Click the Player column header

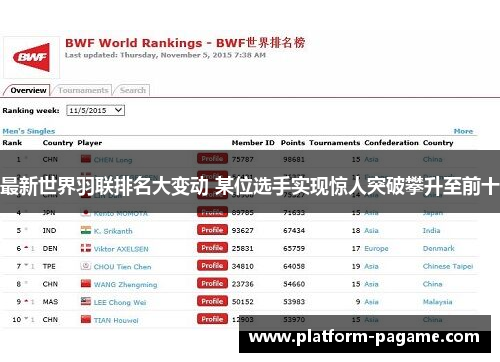point(90,143)
